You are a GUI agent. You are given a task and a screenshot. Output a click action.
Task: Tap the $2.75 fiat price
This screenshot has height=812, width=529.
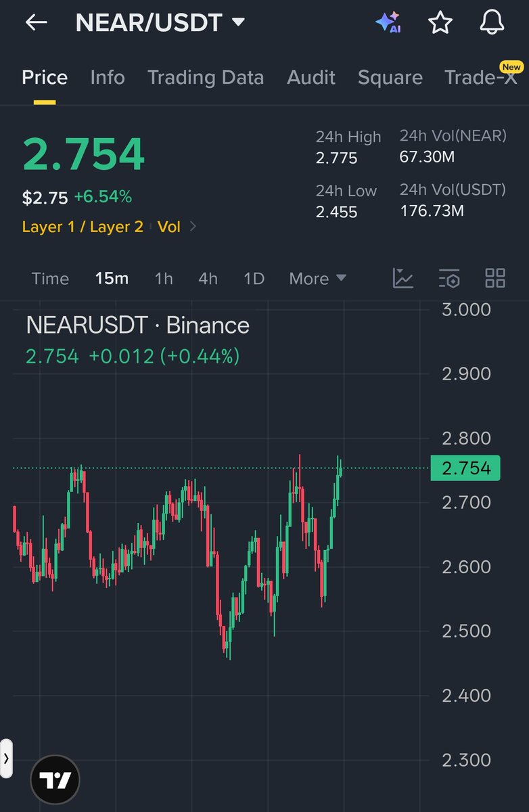click(45, 198)
